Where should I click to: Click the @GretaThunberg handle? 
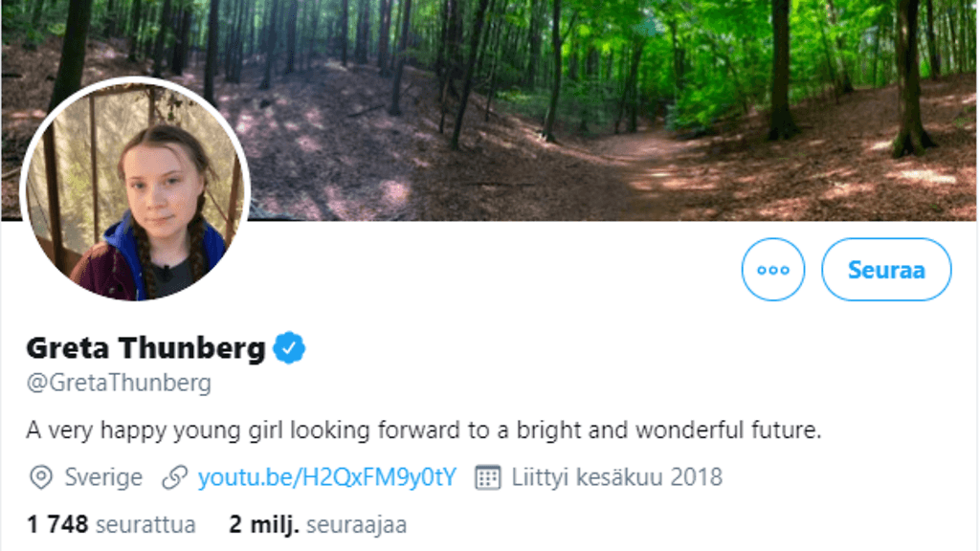pos(119,384)
